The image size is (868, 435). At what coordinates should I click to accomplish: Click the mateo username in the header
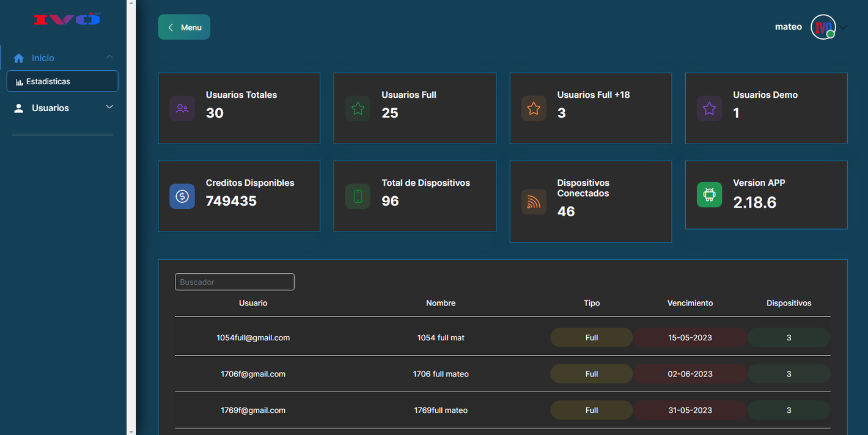tap(789, 27)
